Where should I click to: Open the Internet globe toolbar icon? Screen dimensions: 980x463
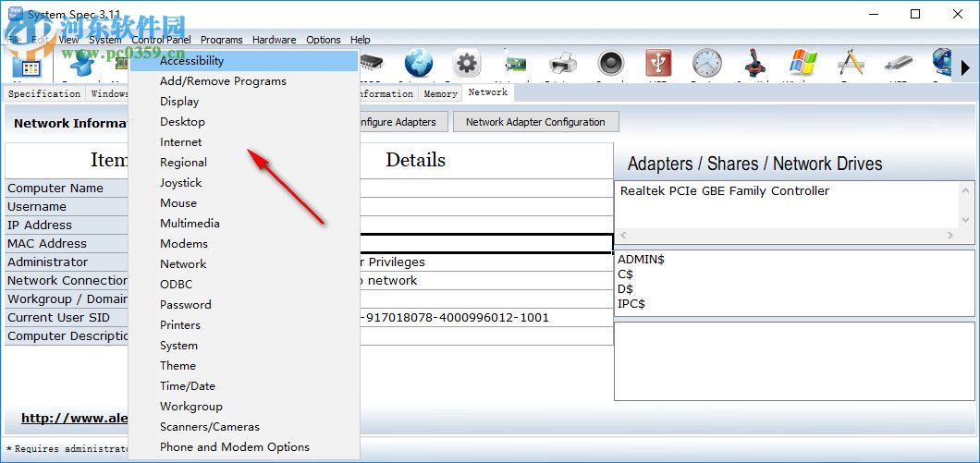(418, 64)
